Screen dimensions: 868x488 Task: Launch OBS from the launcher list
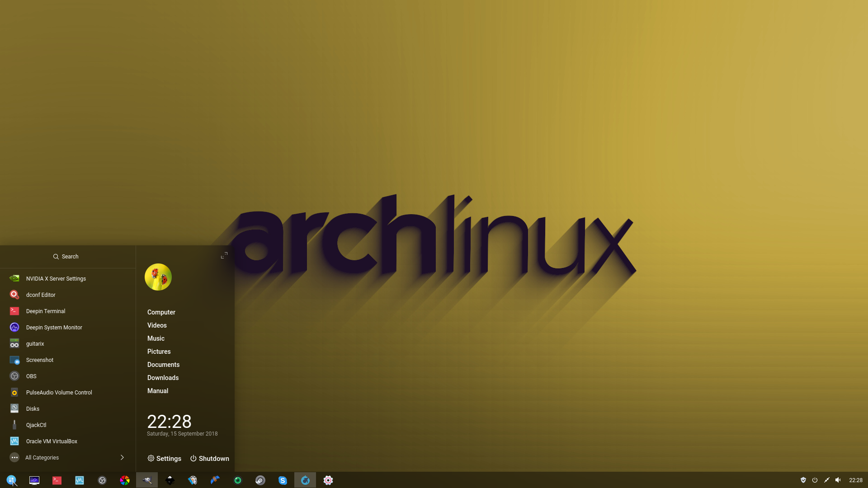pyautogui.click(x=68, y=376)
